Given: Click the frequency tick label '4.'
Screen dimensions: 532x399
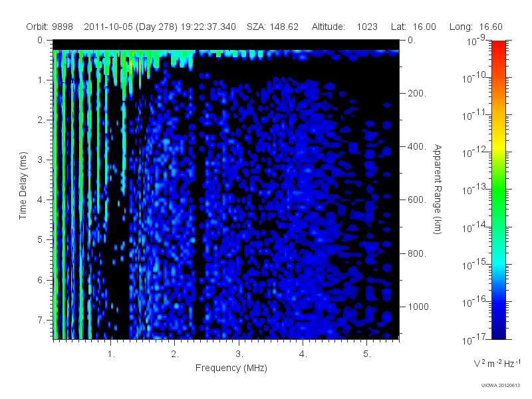Looking at the screenshot, I should (x=303, y=354).
